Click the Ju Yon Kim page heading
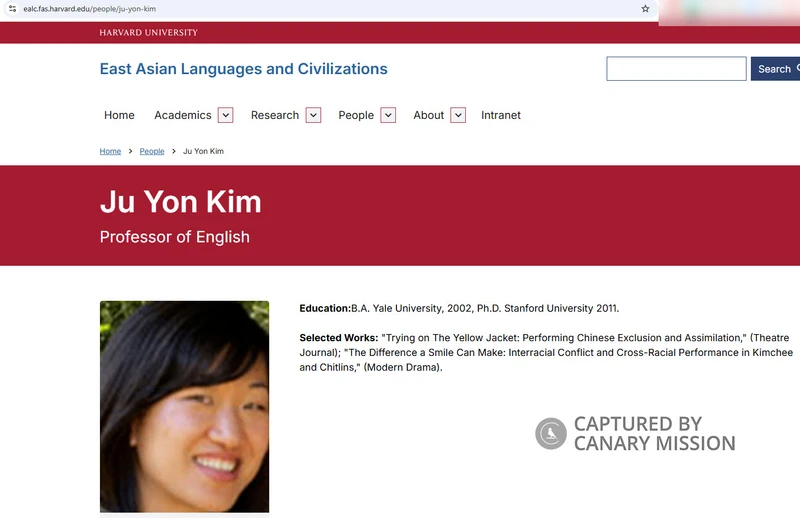800x518 pixels. pyautogui.click(x=181, y=202)
